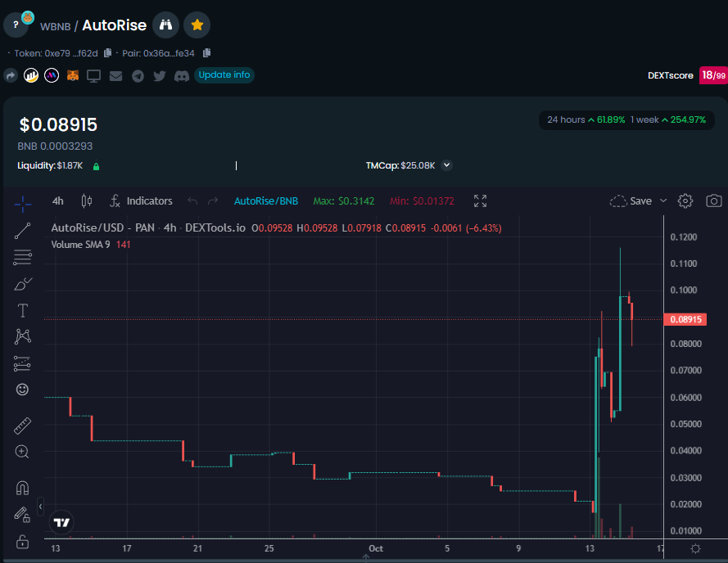Select the zoom in tool
Image resolution: width=728 pixels, height=563 pixels.
[x=22, y=452]
